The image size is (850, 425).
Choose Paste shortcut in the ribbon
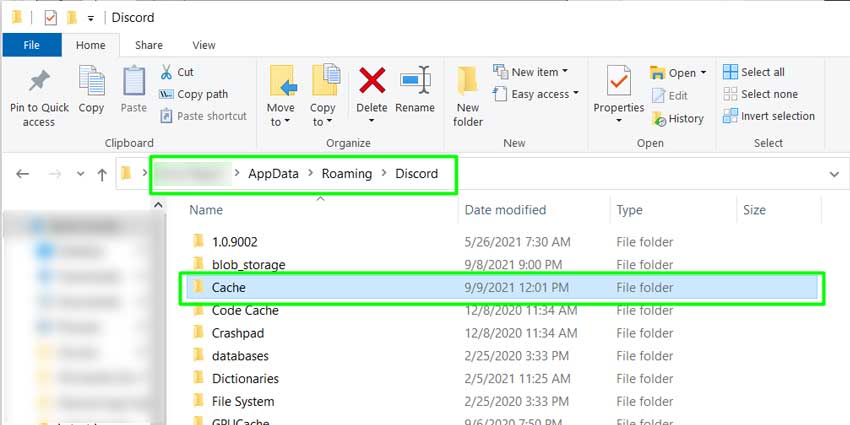click(x=203, y=116)
